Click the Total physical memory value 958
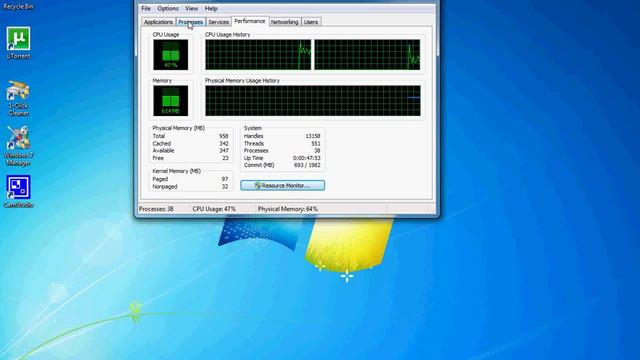Screen dimensions: 640x360 [224, 136]
